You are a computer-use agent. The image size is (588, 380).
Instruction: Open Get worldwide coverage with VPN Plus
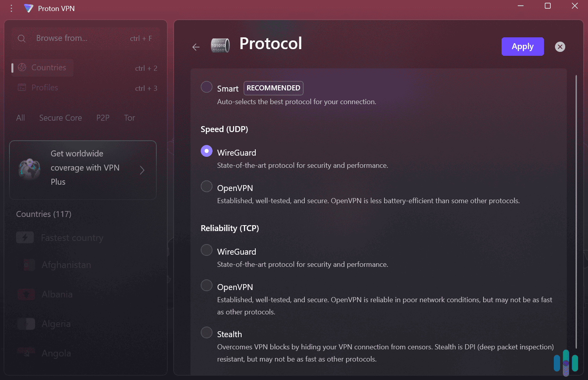pos(82,170)
